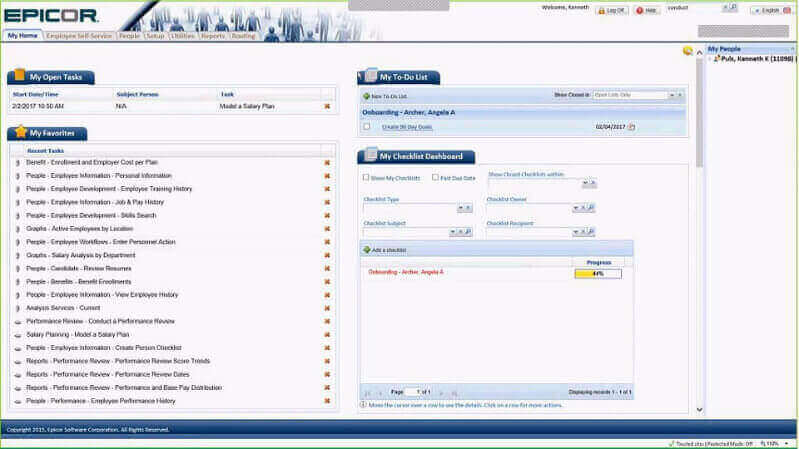Remove Employee Training History from favorites
Image resolution: width=799 pixels, height=449 pixels.
327,189
